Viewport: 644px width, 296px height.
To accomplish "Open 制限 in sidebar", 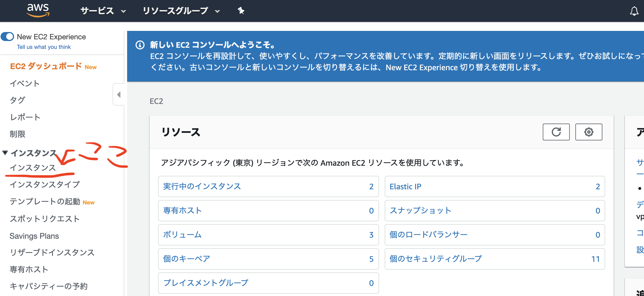I will pyautogui.click(x=17, y=134).
